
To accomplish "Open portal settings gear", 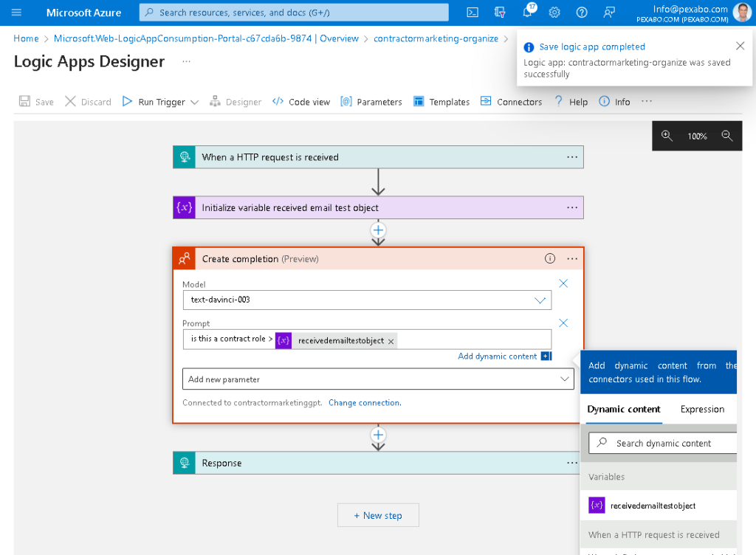I will (x=554, y=13).
